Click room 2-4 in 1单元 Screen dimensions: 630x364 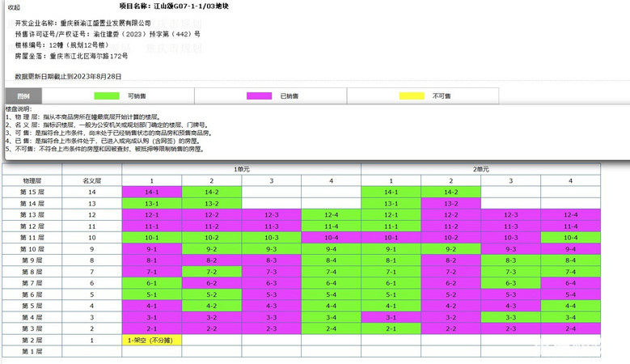tap(331, 328)
